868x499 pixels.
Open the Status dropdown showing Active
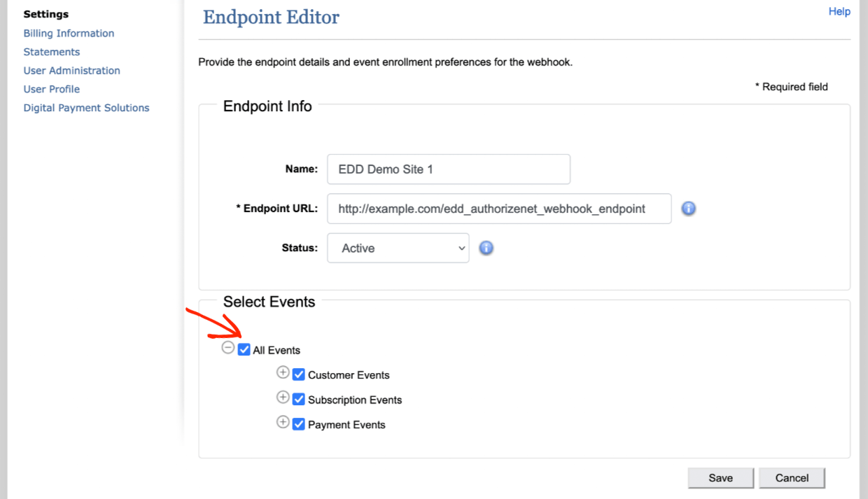click(398, 248)
